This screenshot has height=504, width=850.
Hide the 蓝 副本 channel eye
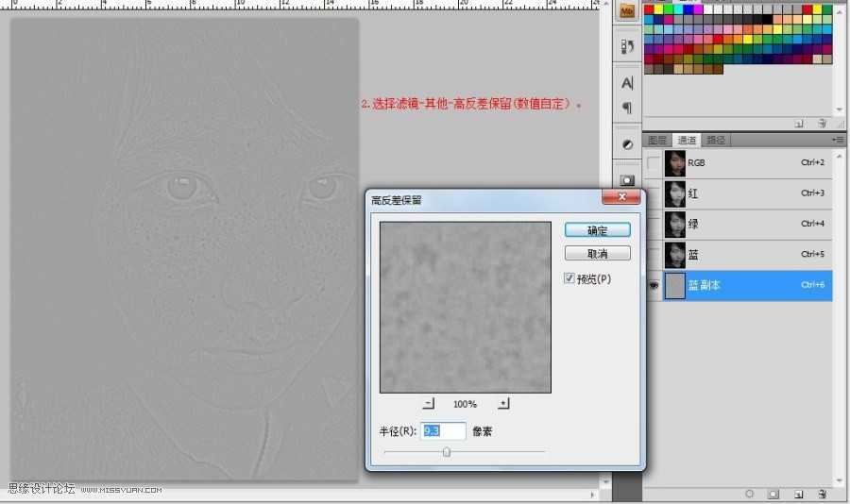tap(654, 285)
